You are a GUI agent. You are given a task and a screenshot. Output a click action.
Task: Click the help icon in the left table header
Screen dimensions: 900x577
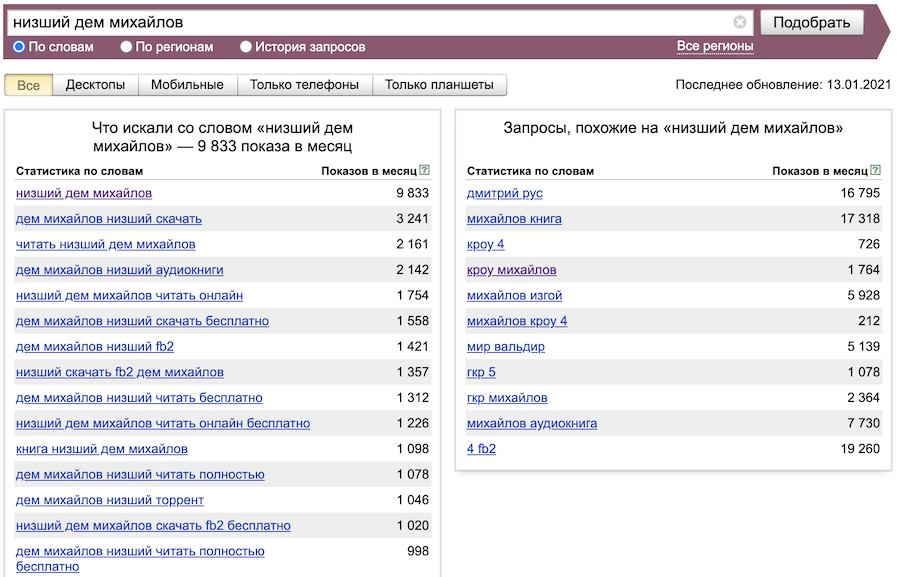[425, 171]
